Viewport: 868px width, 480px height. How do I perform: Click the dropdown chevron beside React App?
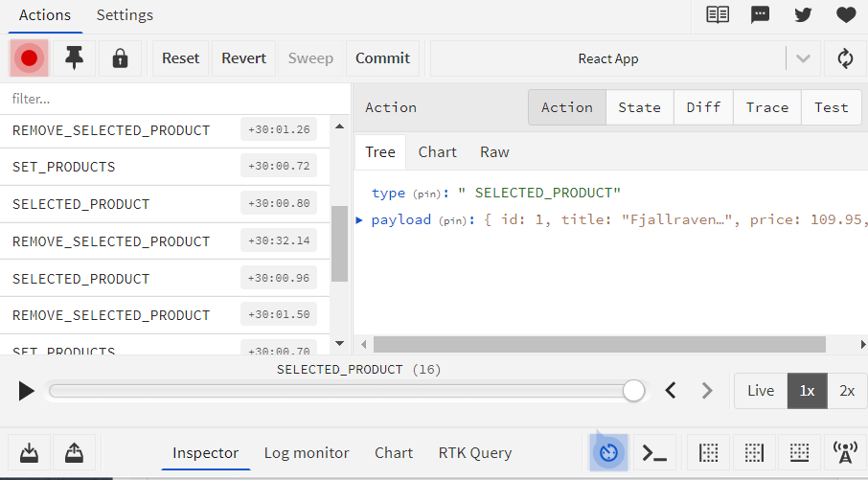click(x=803, y=58)
